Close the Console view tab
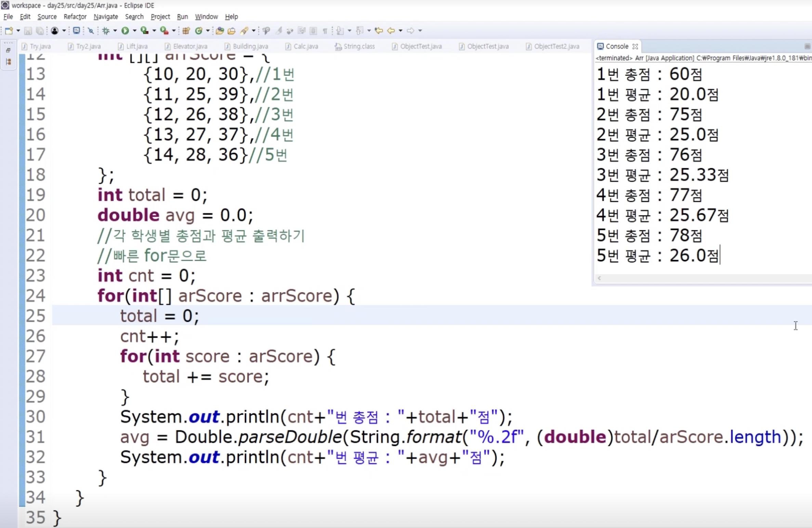 coord(635,47)
